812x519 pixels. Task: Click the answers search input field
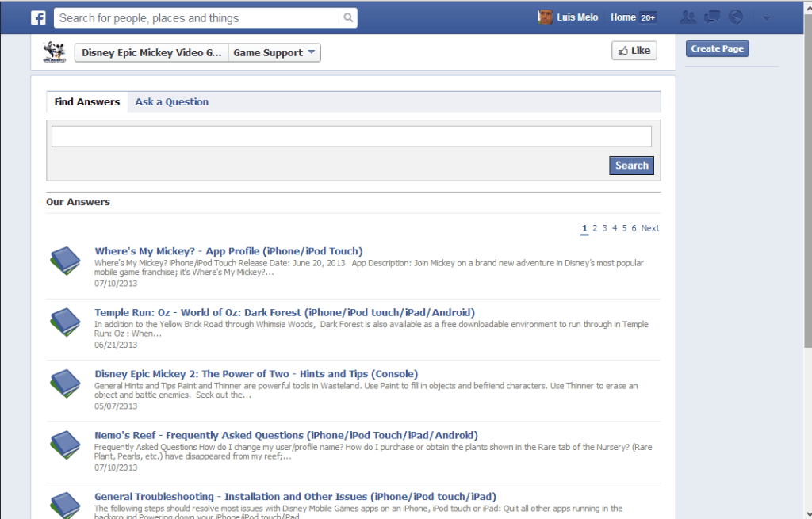351,136
